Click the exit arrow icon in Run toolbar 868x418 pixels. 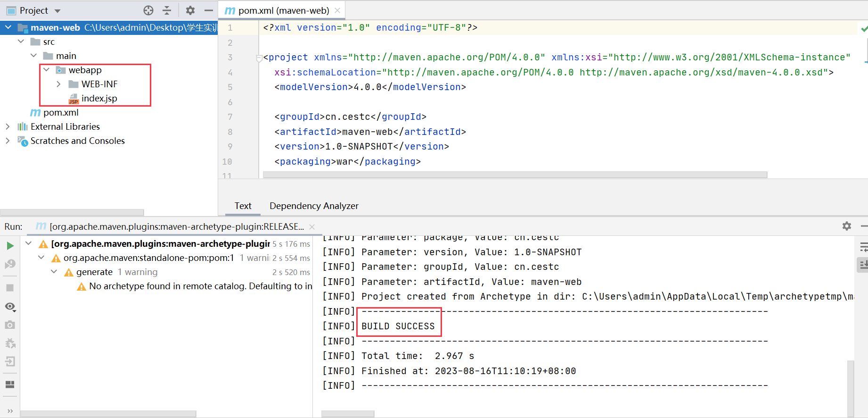(x=10, y=361)
